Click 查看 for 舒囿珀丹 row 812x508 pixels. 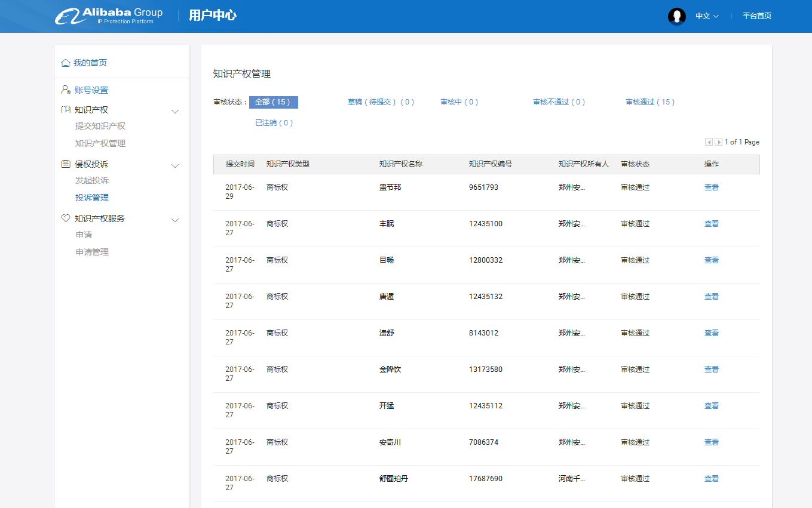click(712, 479)
